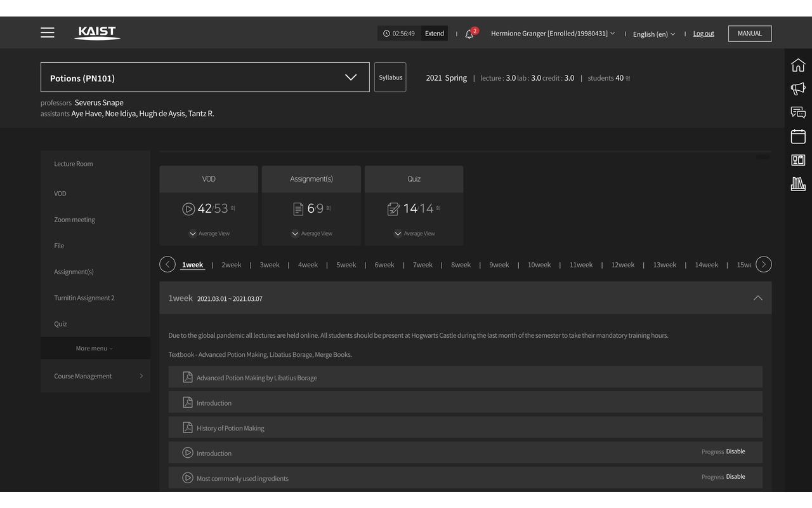812x508 pixels.
Task: Switch to the 8week tab
Action: [461, 265]
